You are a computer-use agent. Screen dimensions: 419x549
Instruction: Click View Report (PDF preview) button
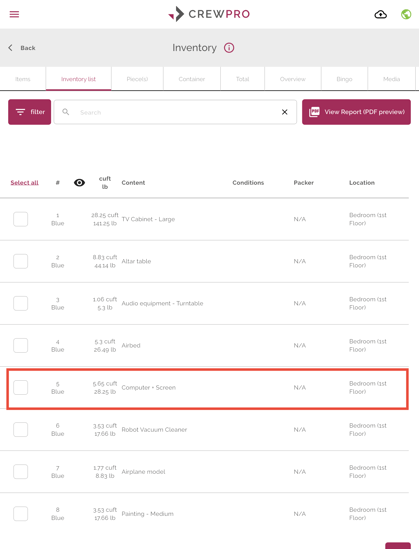356,112
